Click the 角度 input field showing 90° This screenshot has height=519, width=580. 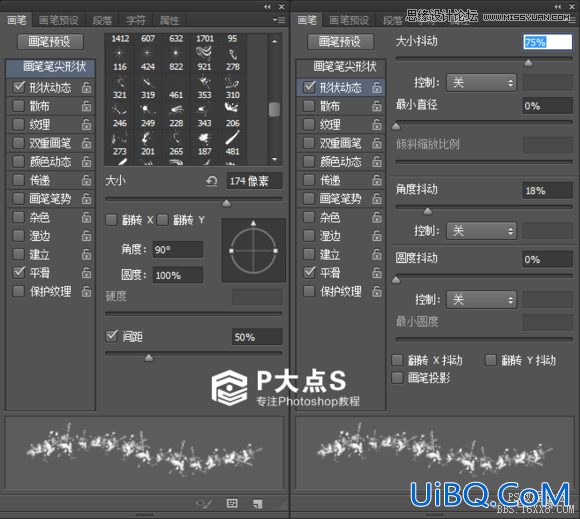coord(178,250)
